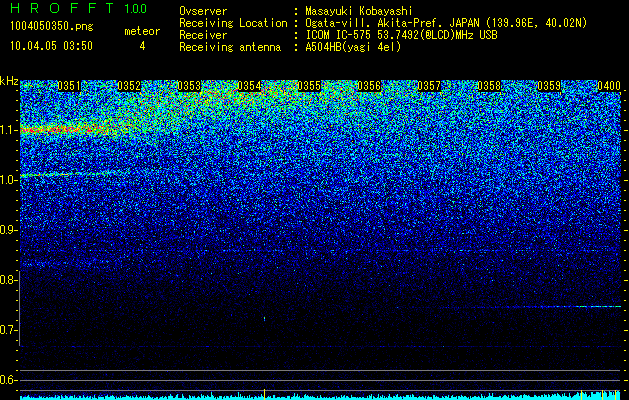This screenshot has width=629, height=400.
Task: Click the small meteor echo dot under 0354
Action: [264, 319]
